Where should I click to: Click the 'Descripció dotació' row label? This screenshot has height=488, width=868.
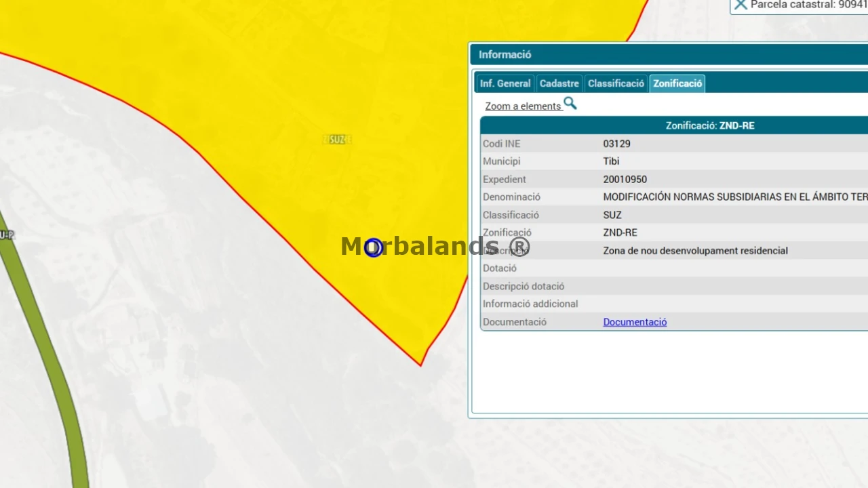524,286
